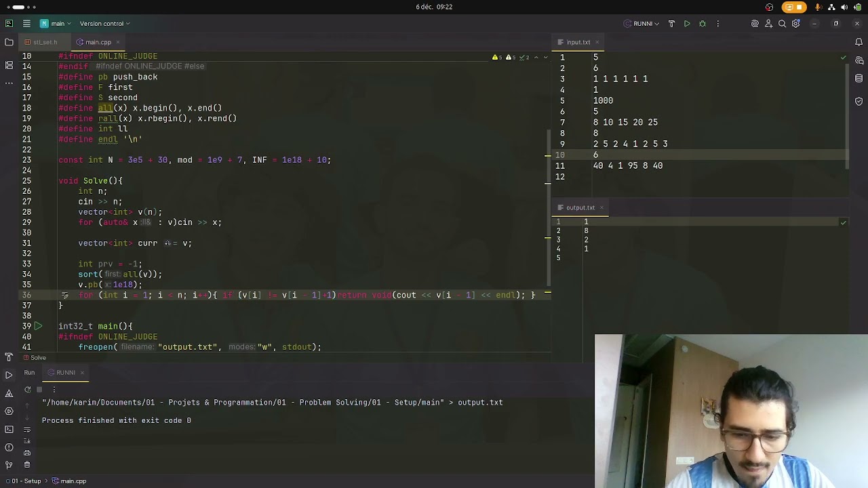868x488 pixels.
Task: Clear all Run console output trash icon
Action: pos(27,465)
